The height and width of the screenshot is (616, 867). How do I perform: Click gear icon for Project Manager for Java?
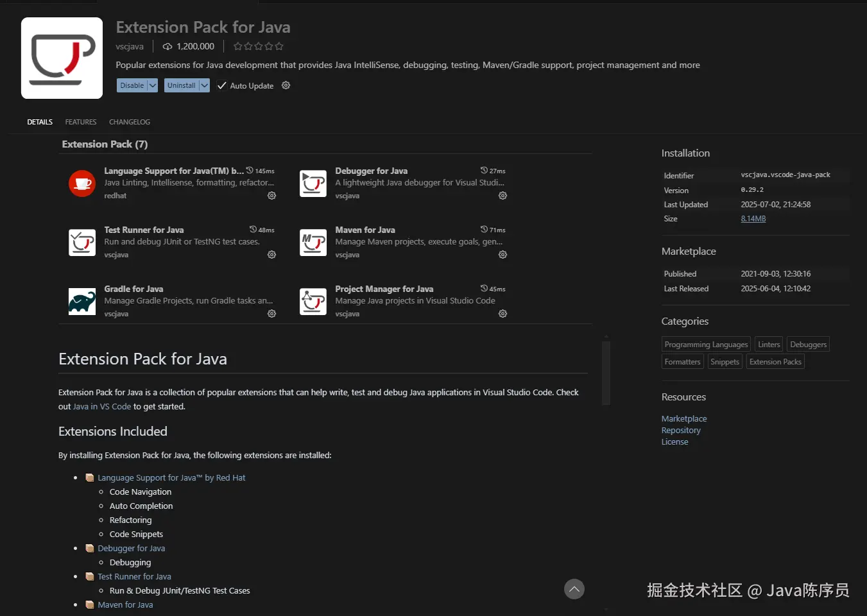[x=502, y=314]
